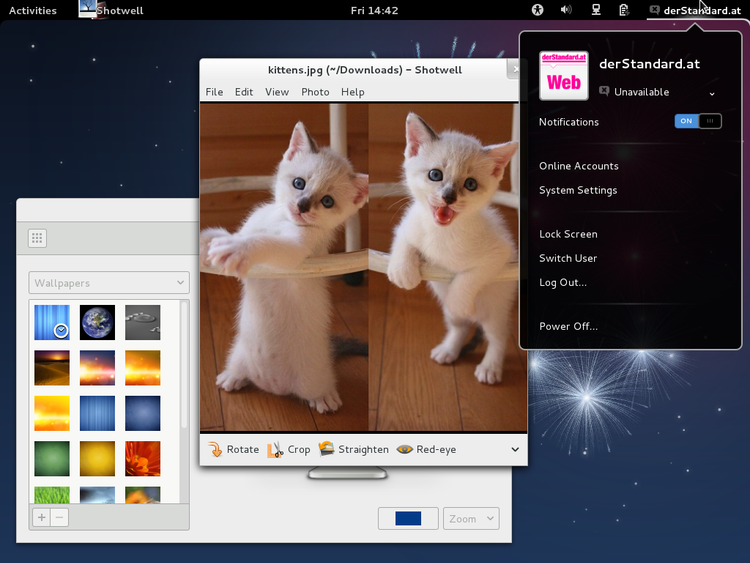The height and width of the screenshot is (563, 750).
Task: Click the network icon in top bar
Action: pyautogui.click(x=596, y=10)
